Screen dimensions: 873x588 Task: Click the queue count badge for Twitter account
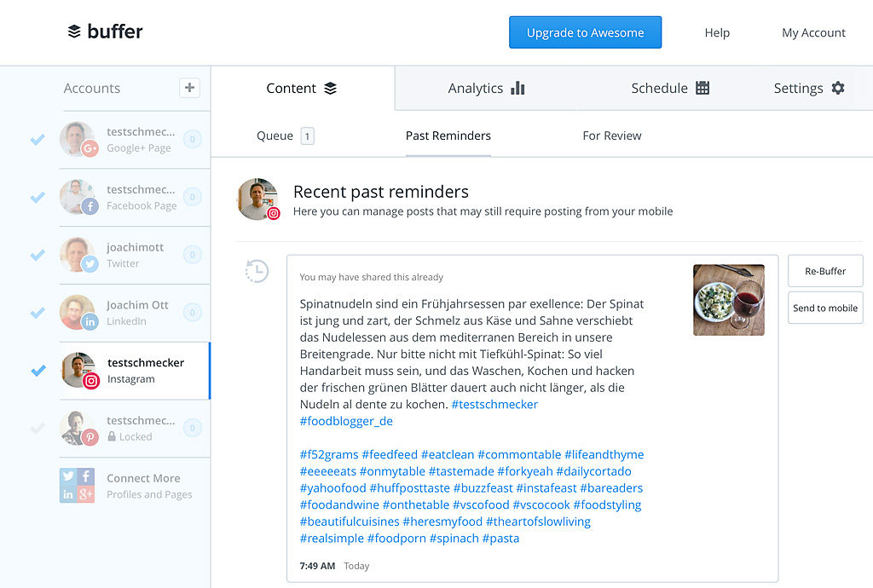coord(193,255)
